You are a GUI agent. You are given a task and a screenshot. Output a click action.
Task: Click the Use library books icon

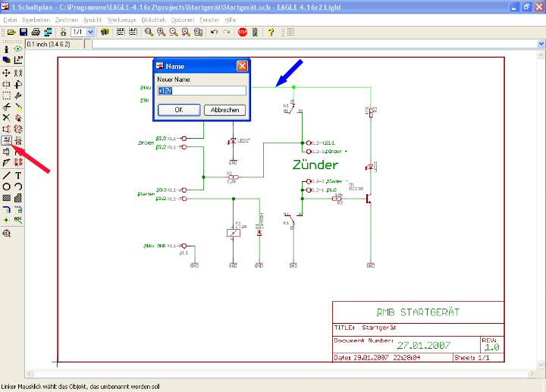pyautogui.click(x=105, y=33)
